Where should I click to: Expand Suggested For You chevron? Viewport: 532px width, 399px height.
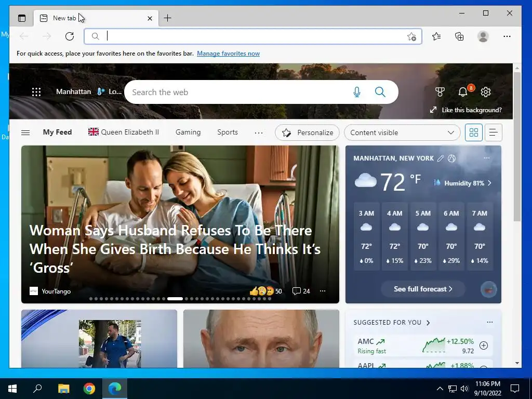(x=428, y=323)
